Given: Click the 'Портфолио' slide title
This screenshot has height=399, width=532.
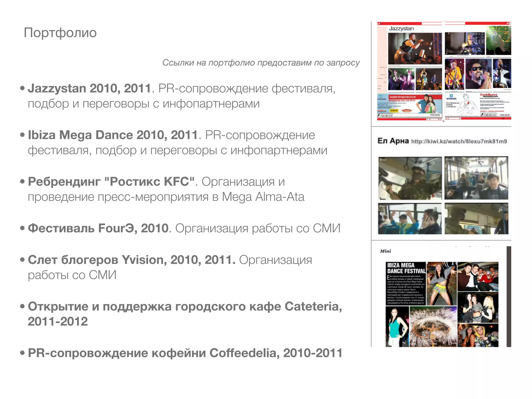Looking at the screenshot, I should pyautogui.click(x=60, y=33).
